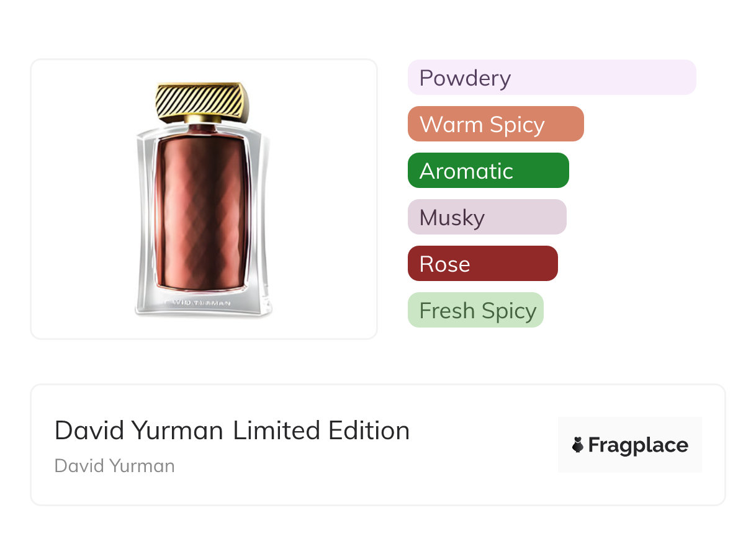Click the gray David Yurman brand subtitle
The width and height of the screenshot is (756, 536).
pyautogui.click(x=115, y=466)
